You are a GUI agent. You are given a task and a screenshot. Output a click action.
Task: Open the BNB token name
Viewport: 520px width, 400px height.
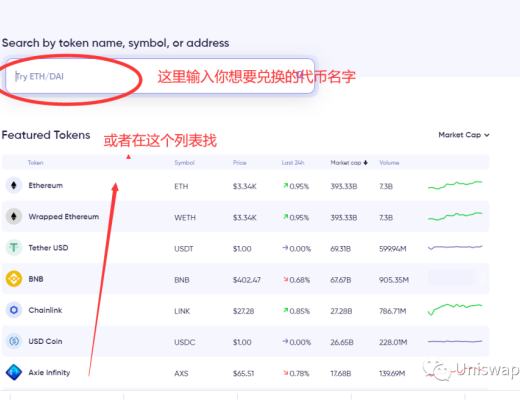click(x=36, y=279)
